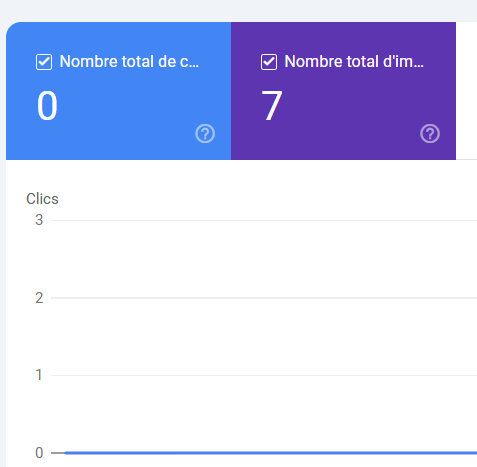Open help icon on blue clicks card
The width and height of the screenshot is (477, 467).
point(205,134)
